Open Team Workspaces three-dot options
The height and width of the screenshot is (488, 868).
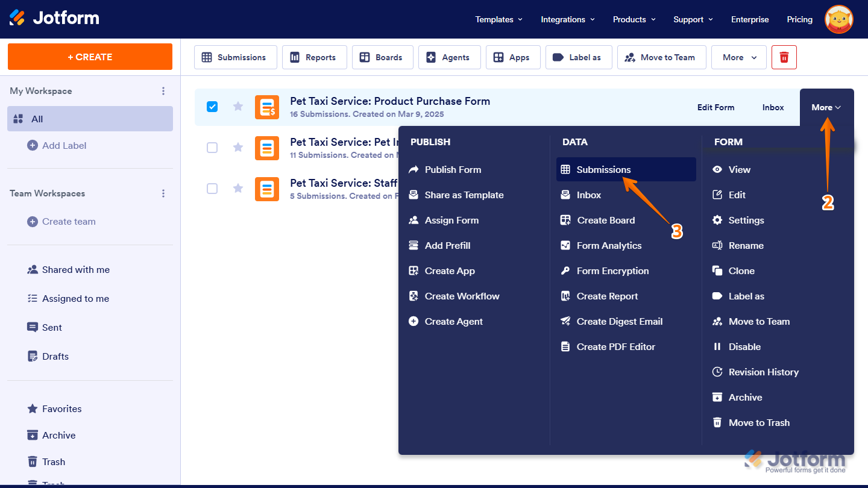click(163, 193)
